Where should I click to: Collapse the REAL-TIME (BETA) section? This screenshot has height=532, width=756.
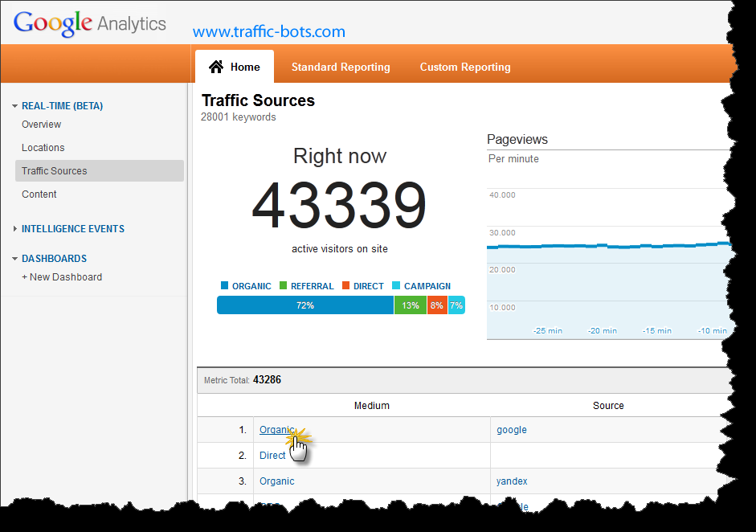[x=15, y=106]
